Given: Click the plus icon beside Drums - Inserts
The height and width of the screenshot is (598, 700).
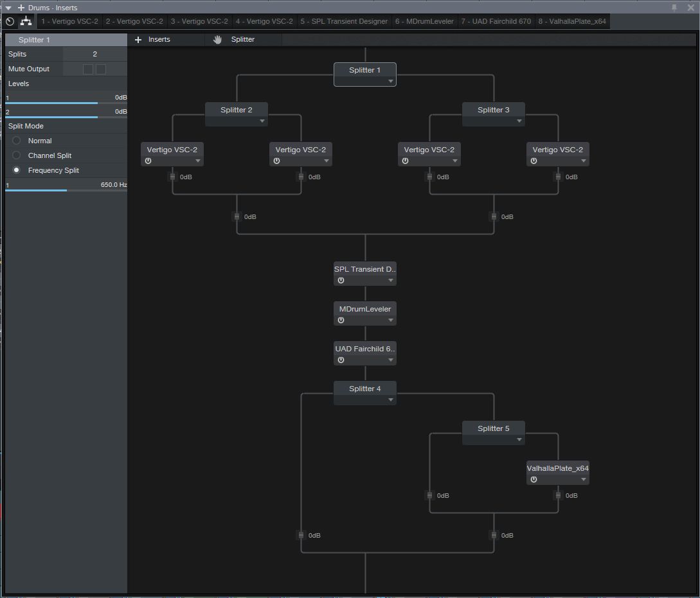Looking at the screenshot, I should click(x=21, y=8).
